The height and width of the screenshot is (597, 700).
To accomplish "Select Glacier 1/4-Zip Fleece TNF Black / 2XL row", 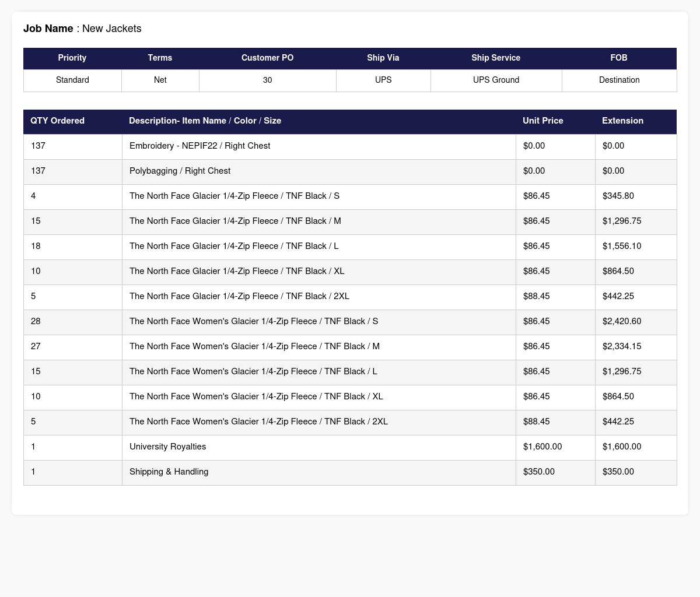I will click(x=350, y=296).
